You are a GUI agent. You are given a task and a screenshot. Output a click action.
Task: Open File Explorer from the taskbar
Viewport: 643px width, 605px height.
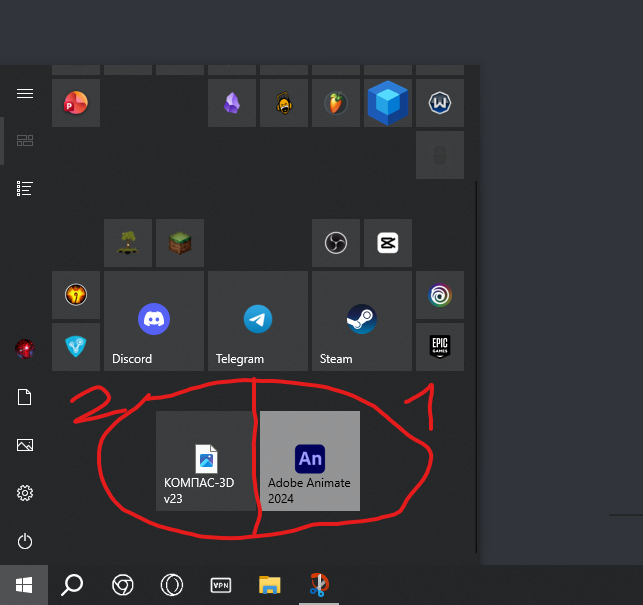click(270, 585)
